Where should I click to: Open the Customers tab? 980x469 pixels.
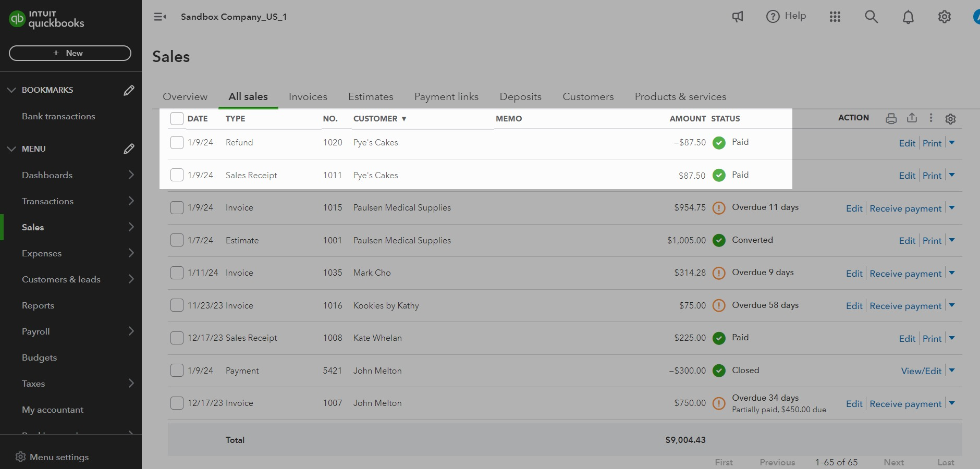click(588, 97)
